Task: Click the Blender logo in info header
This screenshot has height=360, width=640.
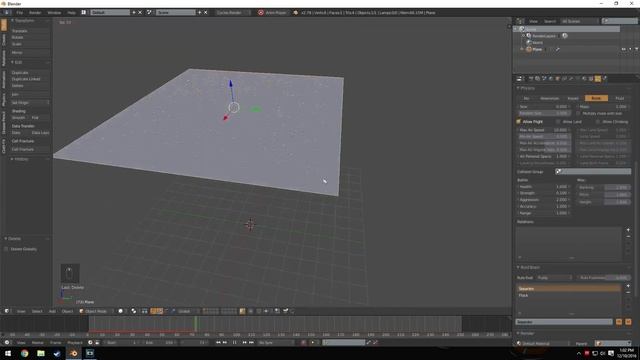Action: coord(296,13)
